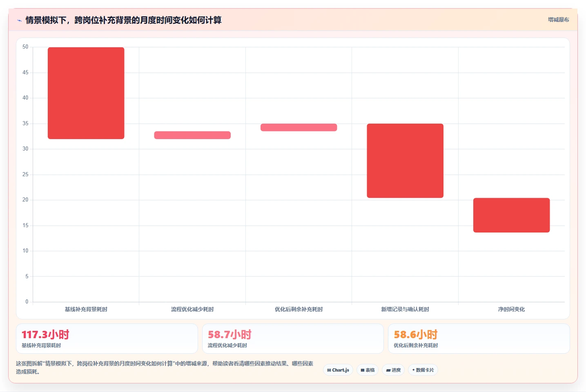Select the Chart.js chip
The width and height of the screenshot is (586, 392).
[x=338, y=370]
